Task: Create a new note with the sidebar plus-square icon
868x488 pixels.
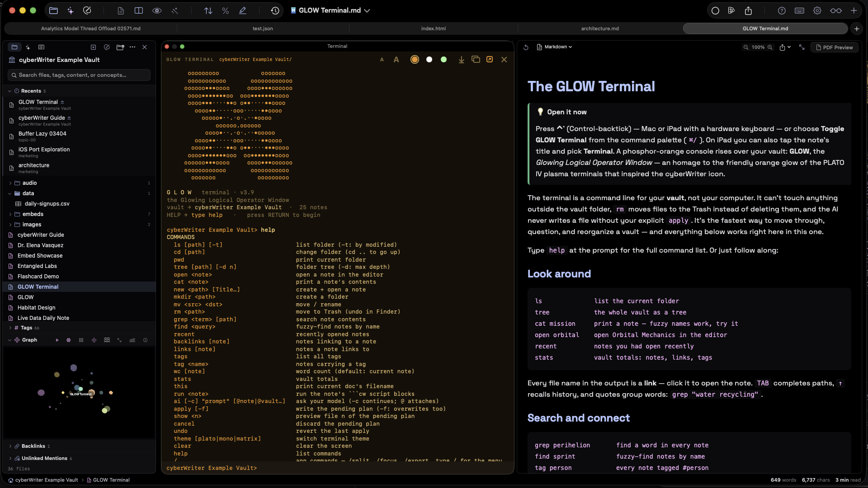Action: point(93,47)
